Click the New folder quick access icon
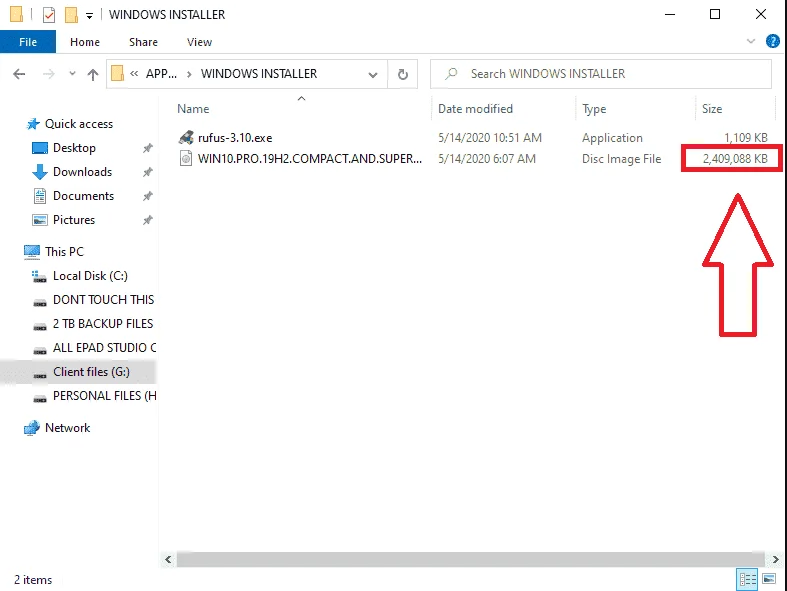 (x=71, y=15)
